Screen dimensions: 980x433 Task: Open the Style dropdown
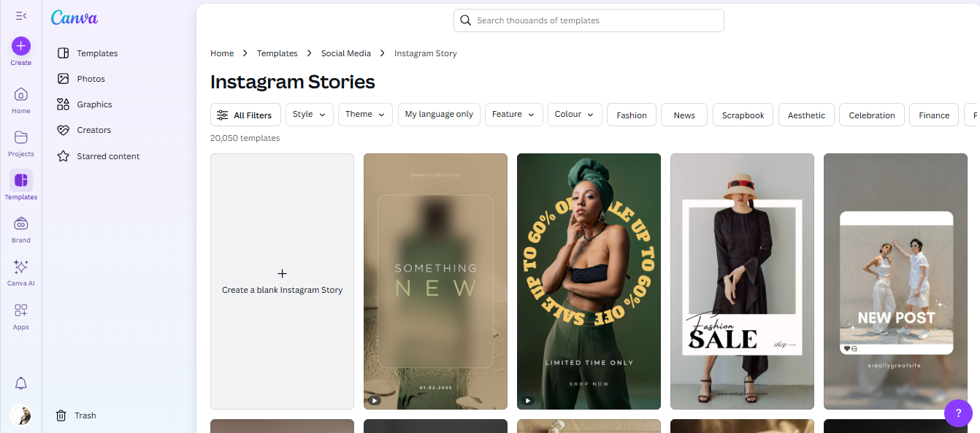coord(309,115)
